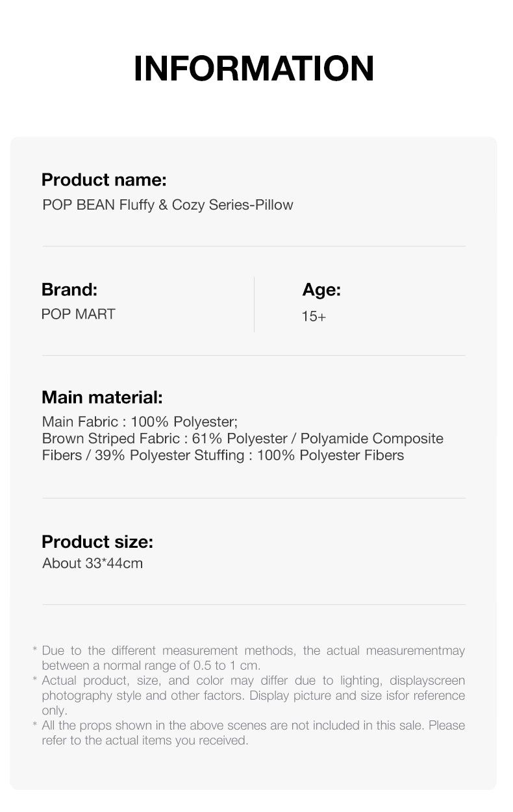
Task: Click the Product name label
Action: click(104, 179)
